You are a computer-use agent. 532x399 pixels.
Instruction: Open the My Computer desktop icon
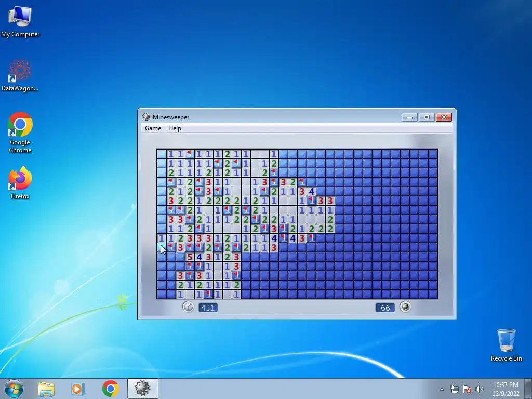pos(20,21)
